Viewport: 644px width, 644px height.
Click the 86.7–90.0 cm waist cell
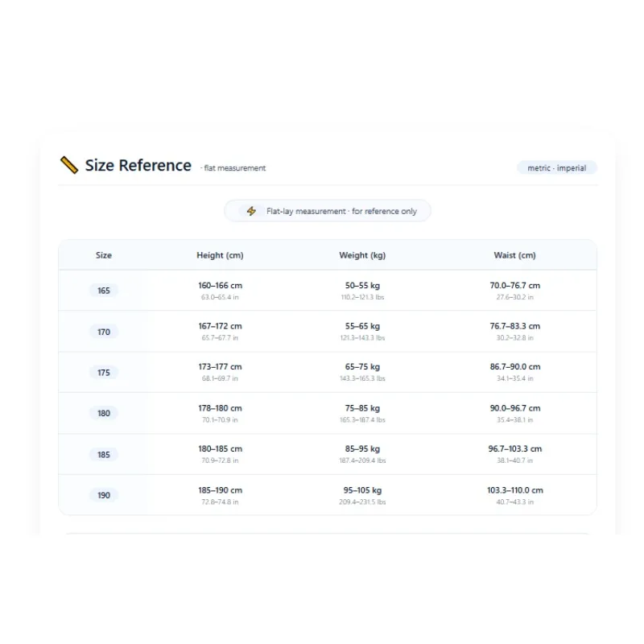point(514,372)
